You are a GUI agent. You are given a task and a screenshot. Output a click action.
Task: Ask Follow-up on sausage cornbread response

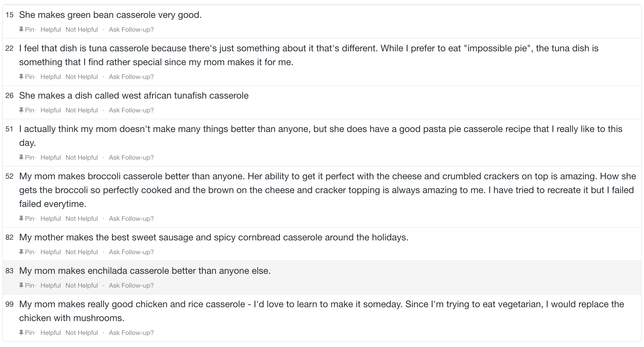pyautogui.click(x=131, y=252)
